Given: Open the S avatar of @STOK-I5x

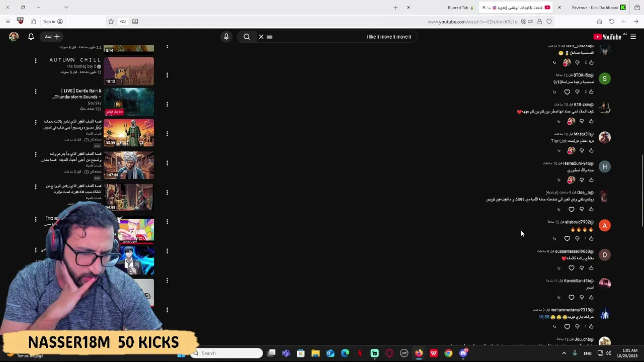Looking at the screenshot, I should (605, 78).
